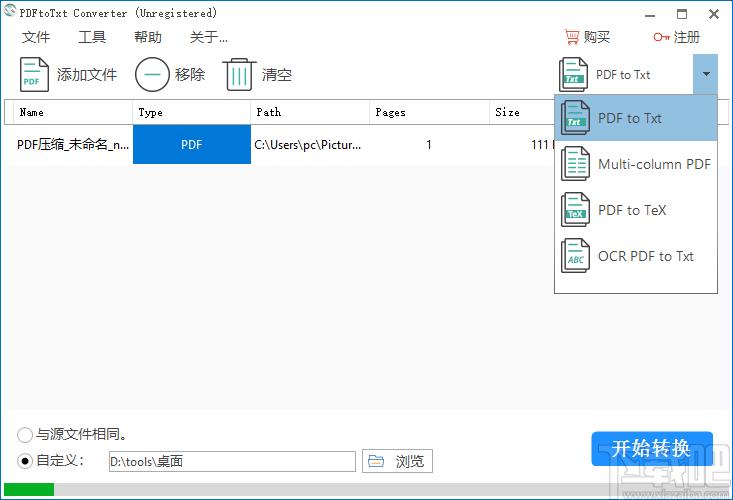Choose OCR PDF to Txt mode

(636, 256)
